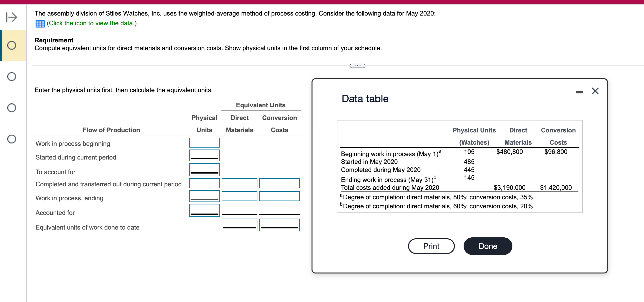Screen dimensions: 644x302
Task: Click the data table grid icon
Action: tap(40, 24)
